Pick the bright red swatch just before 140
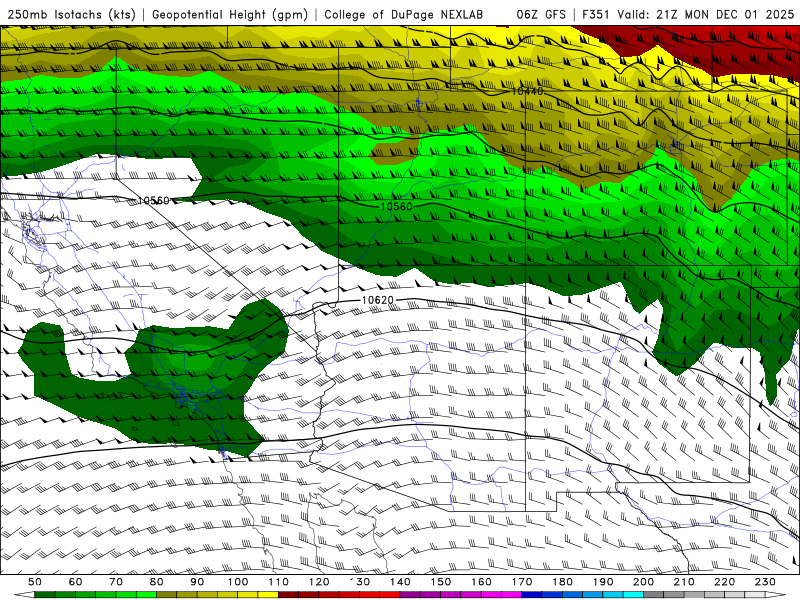 tap(390, 595)
